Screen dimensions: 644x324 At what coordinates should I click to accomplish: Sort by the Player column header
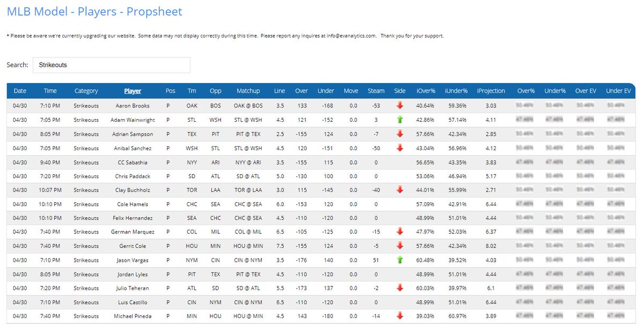click(133, 91)
